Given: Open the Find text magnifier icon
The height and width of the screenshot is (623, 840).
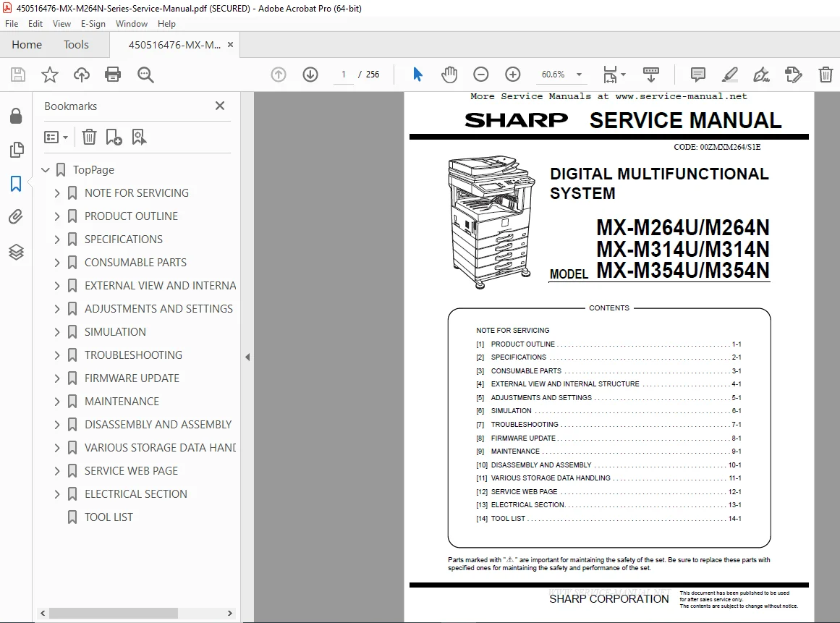Looking at the screenshot, I should (145, 75).
